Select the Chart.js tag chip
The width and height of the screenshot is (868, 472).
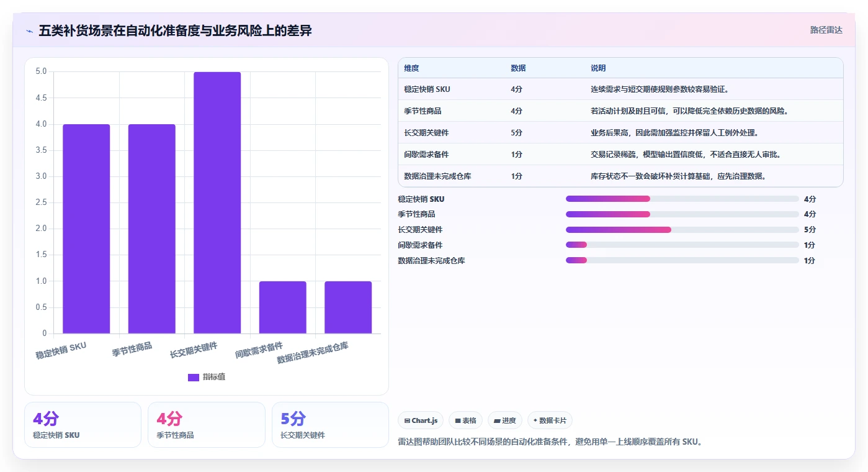421,420
